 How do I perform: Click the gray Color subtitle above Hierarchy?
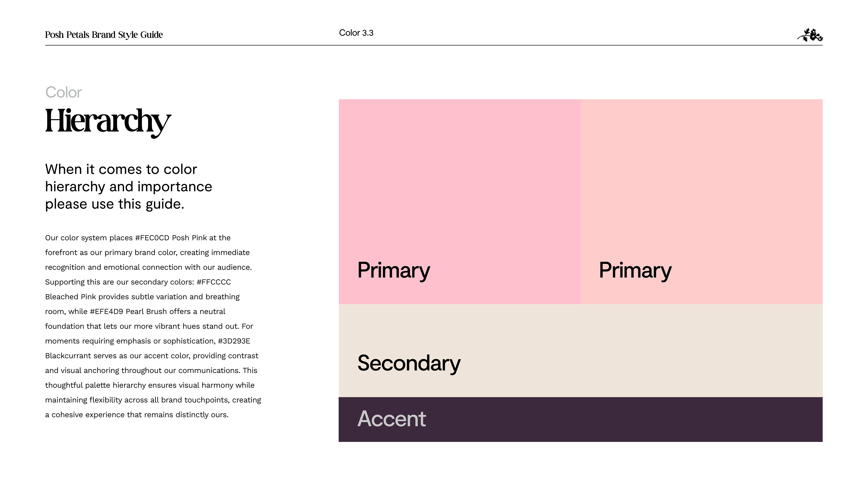point(63,92)
